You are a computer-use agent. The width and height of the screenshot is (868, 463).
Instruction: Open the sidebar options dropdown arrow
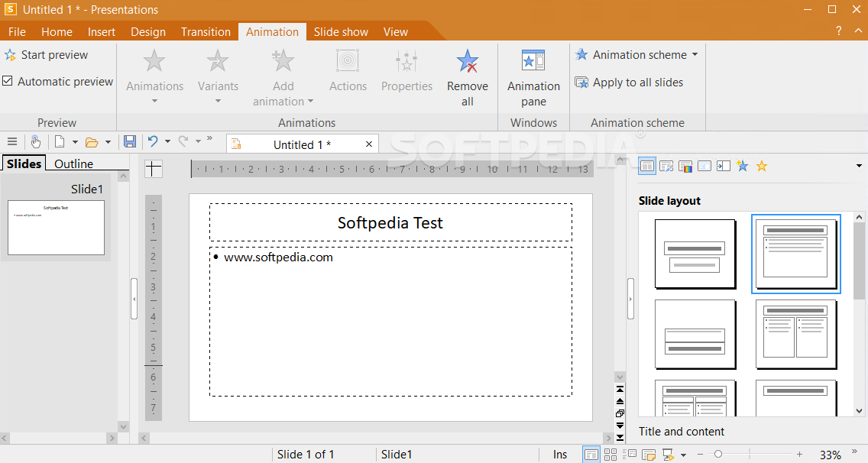pos(859,166)
